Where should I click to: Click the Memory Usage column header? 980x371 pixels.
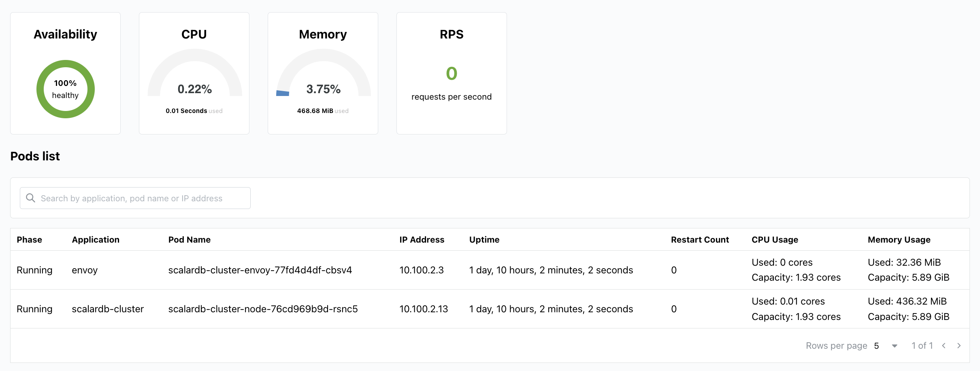(x=899, y=239)
